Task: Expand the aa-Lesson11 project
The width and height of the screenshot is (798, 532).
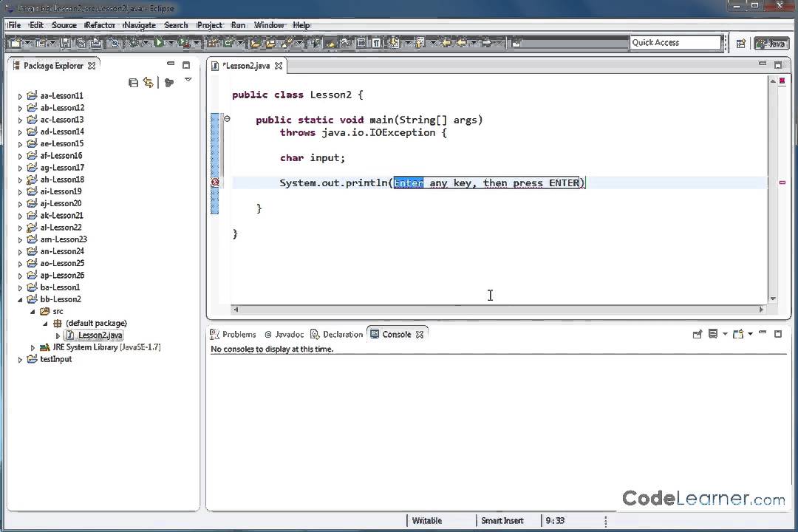Action: tap(20, 96)
